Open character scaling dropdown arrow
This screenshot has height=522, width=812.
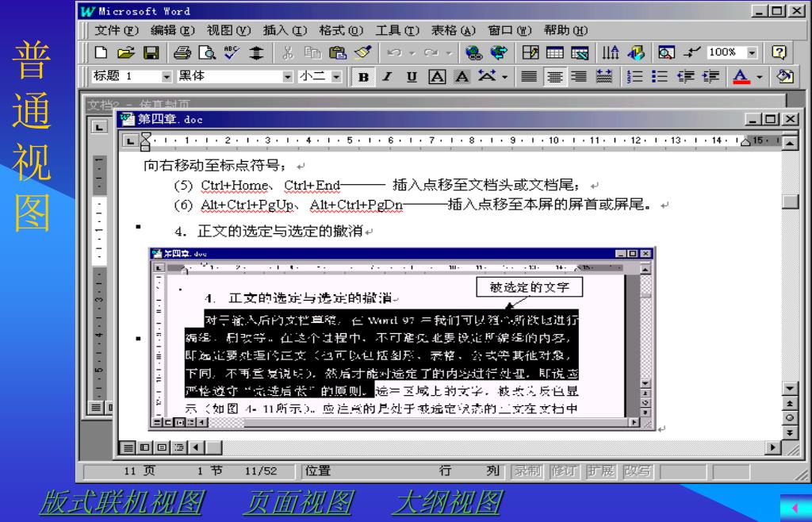pos(504,77)
